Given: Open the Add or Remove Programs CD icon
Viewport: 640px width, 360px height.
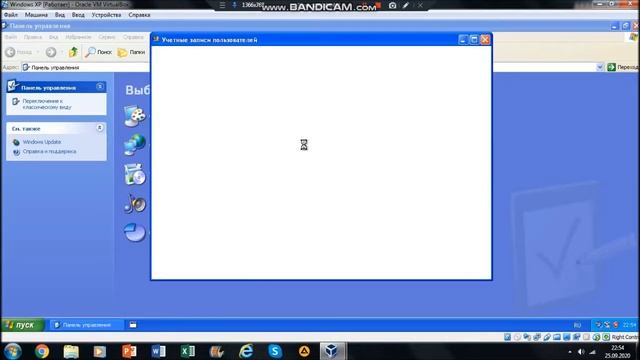Looking at the screenshot, I should coord(135,174).
